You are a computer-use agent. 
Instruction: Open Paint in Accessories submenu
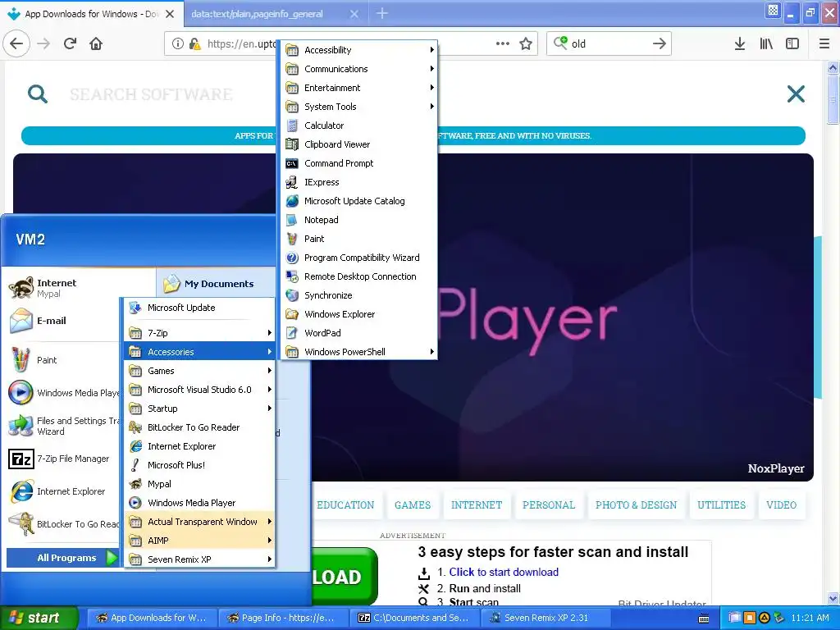359,239
